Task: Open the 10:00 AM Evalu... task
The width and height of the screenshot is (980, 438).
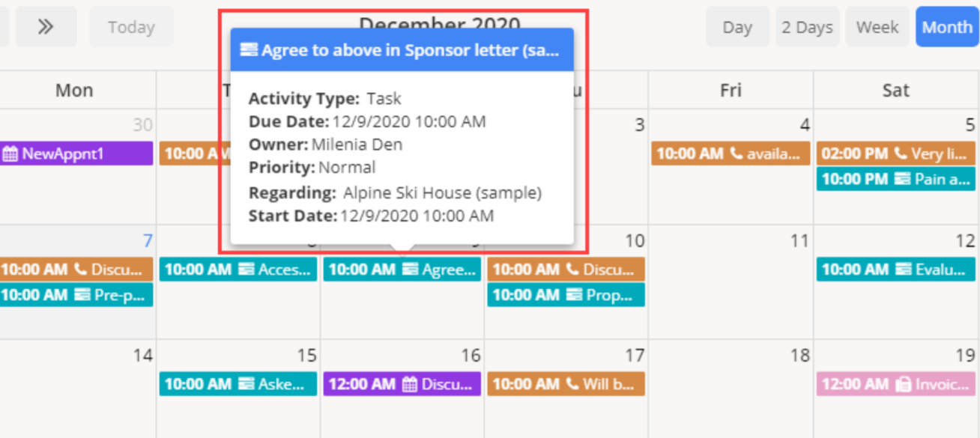Action: pos(895,270)
